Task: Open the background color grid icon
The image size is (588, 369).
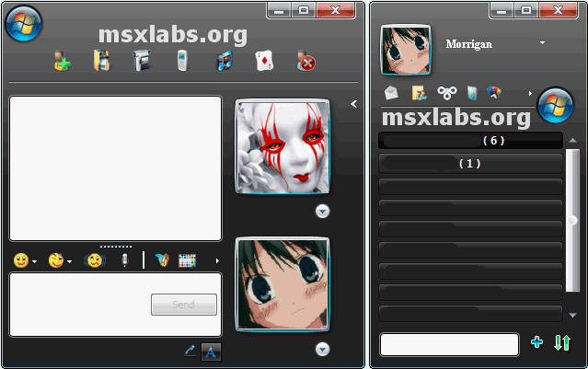Action: (187, 260)
